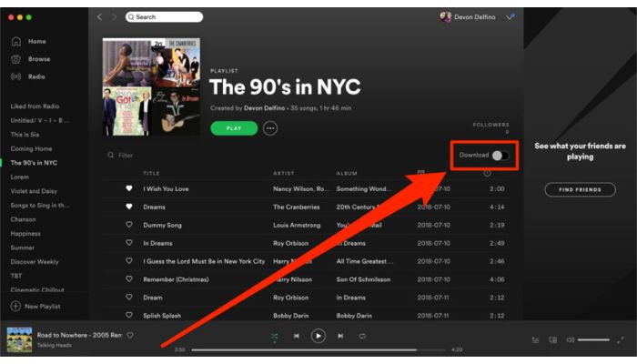This screenshot has height=364, width=637.
Task: Toggle the Download switch on
Action: (500, 156)
